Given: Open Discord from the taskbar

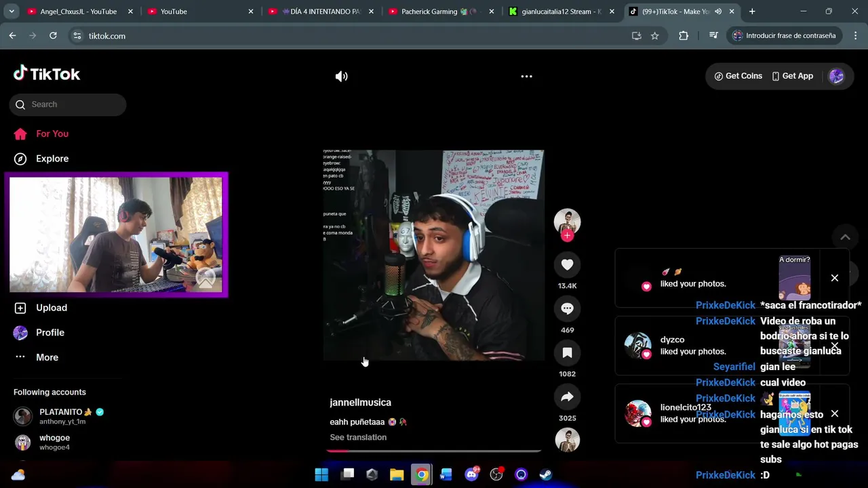Looking at the screenshot, I should coord(471,474).
